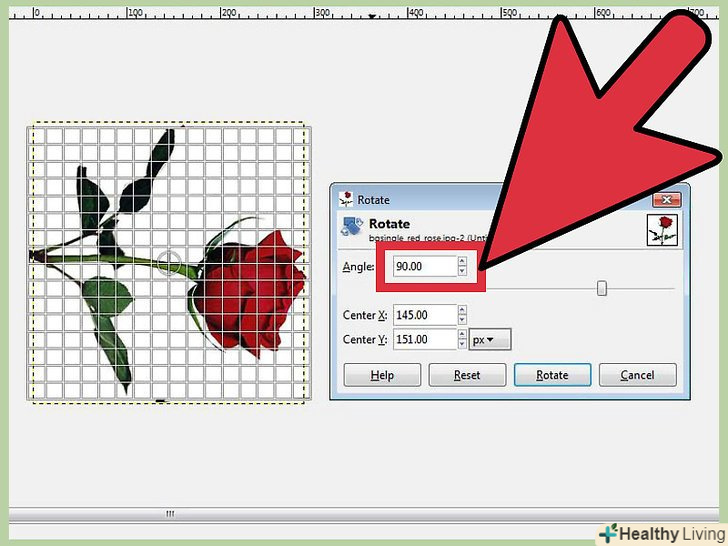728x546 pixels.
Task: Close the Rotate dialog window
Action: point(668,199)
